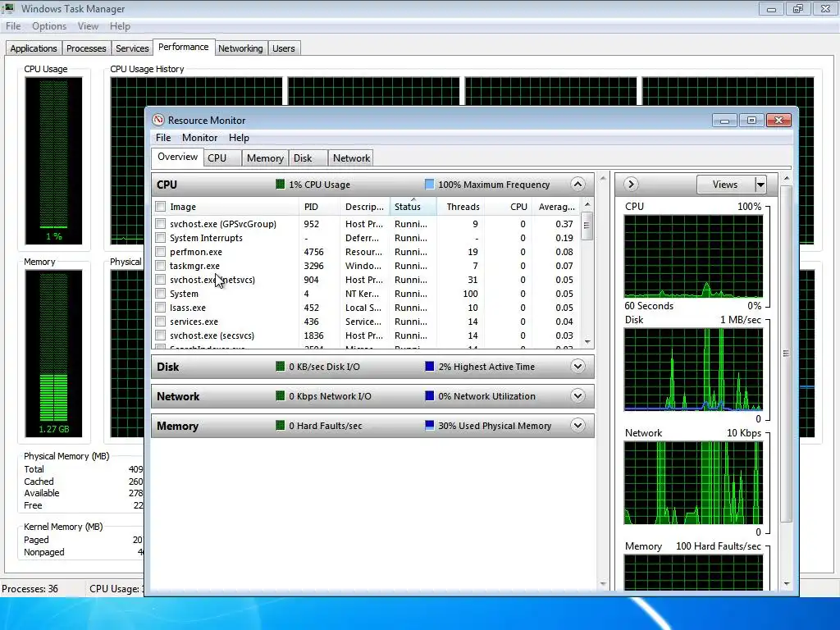
Task: Check svchost.exe (netsvcs) checkbox
Action: (x=160, y=279)
